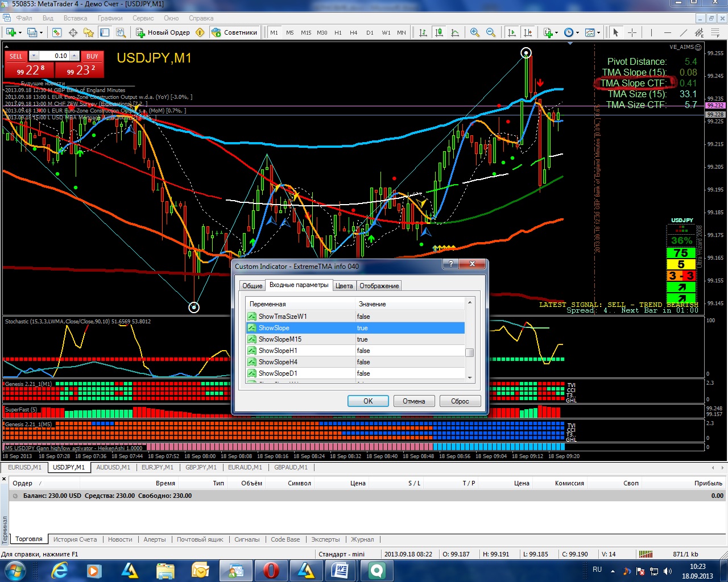Viewport: 728px width, 582px height.
Task: Open the Вставка menu
Action: click(x=76, y=18)
